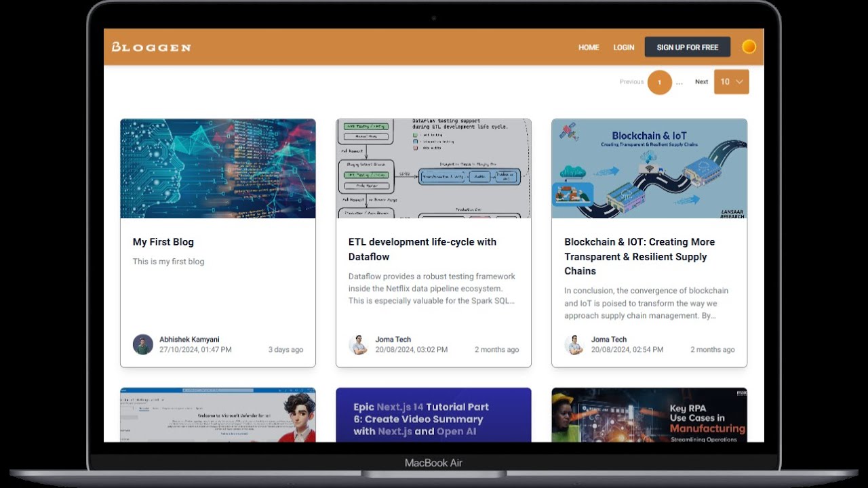This screenshot has height=488, width=868.
Task: Open Key RPA Use Cases in Manufacturing thumbnail
Action: coord(649,415)
